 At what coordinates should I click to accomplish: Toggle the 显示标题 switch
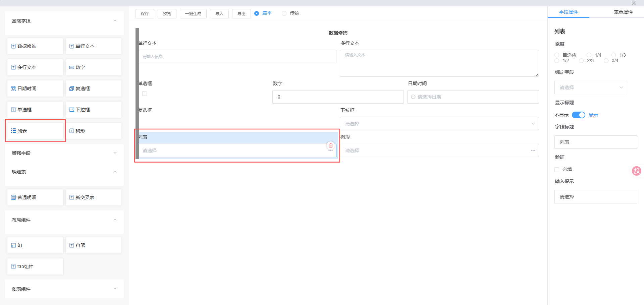[x=579, y=115]
